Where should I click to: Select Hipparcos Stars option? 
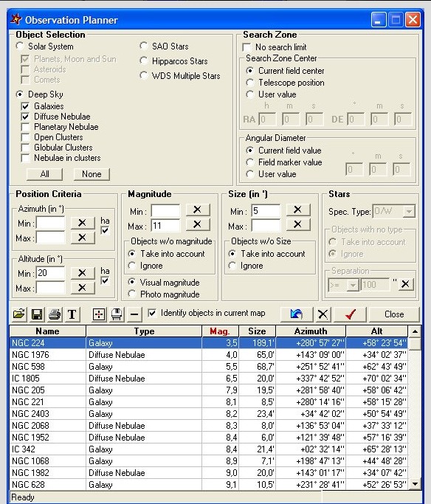coord(144,61)
